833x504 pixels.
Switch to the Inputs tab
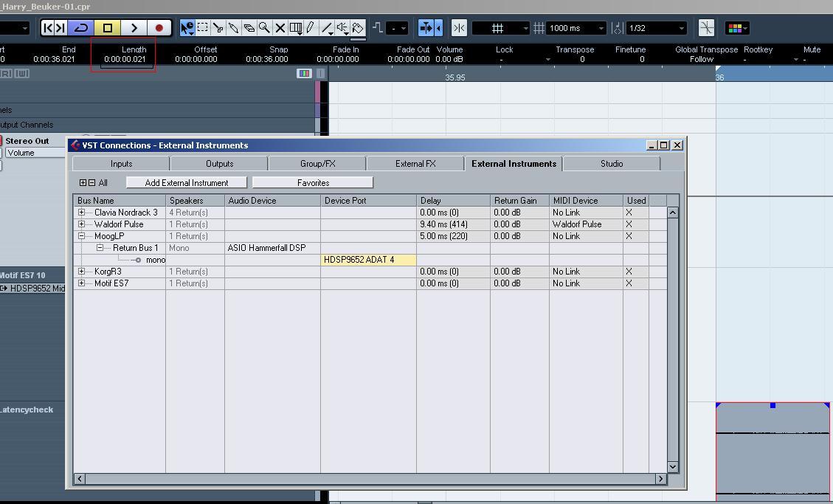coord(121,164)
